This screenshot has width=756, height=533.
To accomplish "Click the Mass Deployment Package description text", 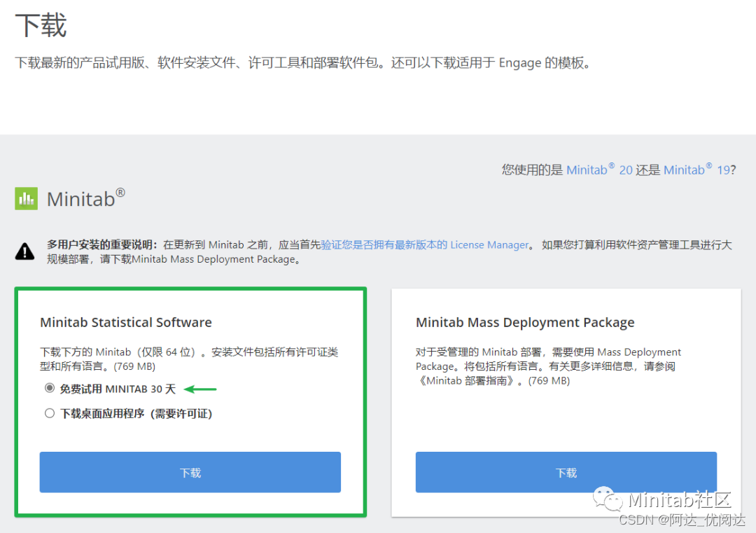I will click(x=548, y=366).
